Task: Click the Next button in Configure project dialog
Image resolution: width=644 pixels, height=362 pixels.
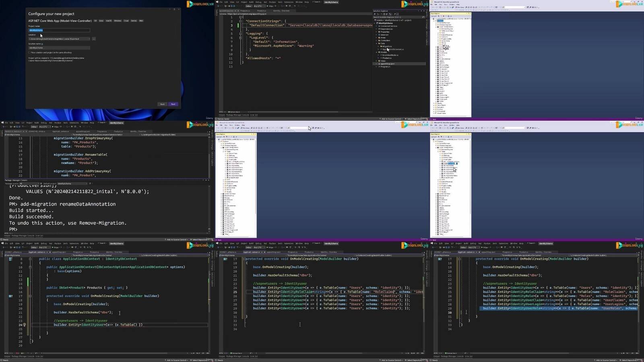Action: pos(173,104)
